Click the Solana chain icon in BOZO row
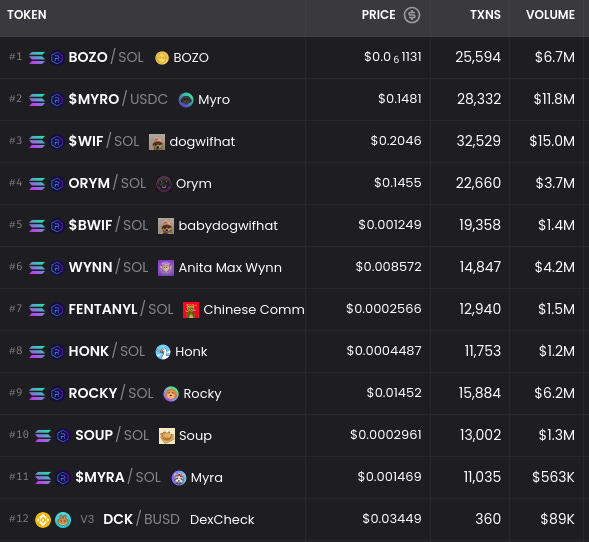This screenshot has width=589, height=542. click(x=37, y=58)
